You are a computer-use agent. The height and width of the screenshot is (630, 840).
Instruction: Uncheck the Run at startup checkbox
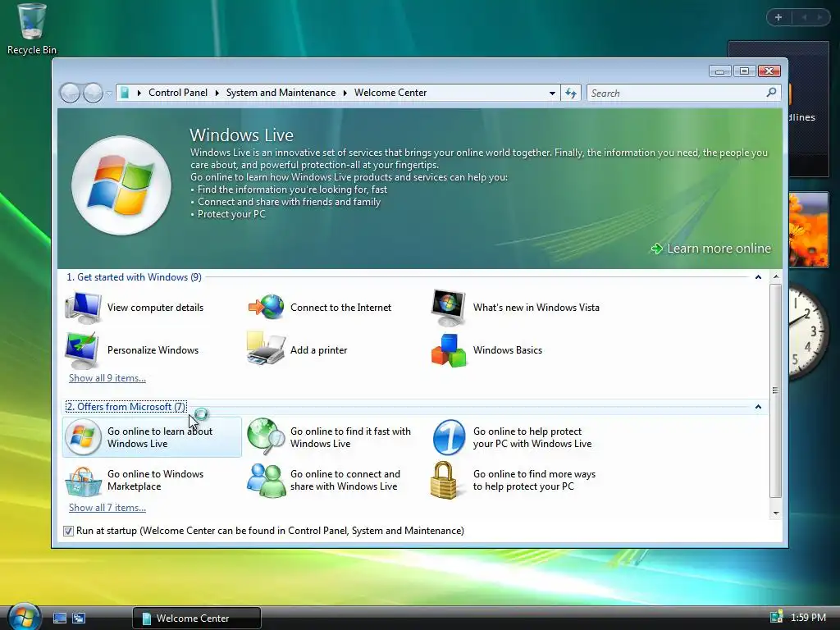68,531
